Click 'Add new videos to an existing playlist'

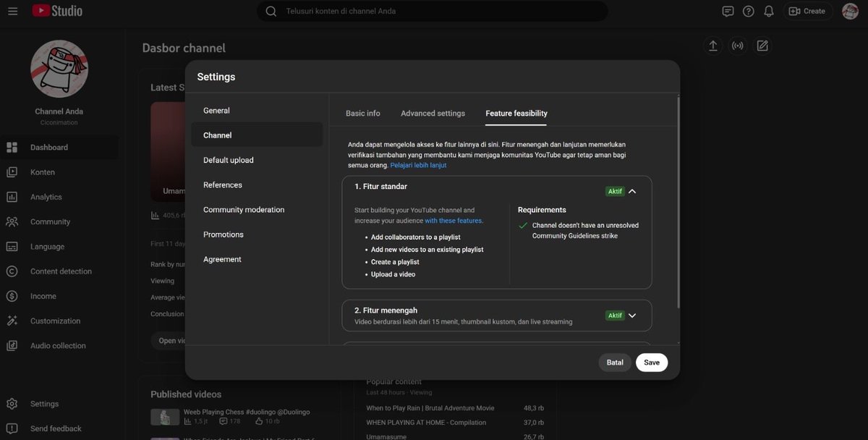(427, 250)
